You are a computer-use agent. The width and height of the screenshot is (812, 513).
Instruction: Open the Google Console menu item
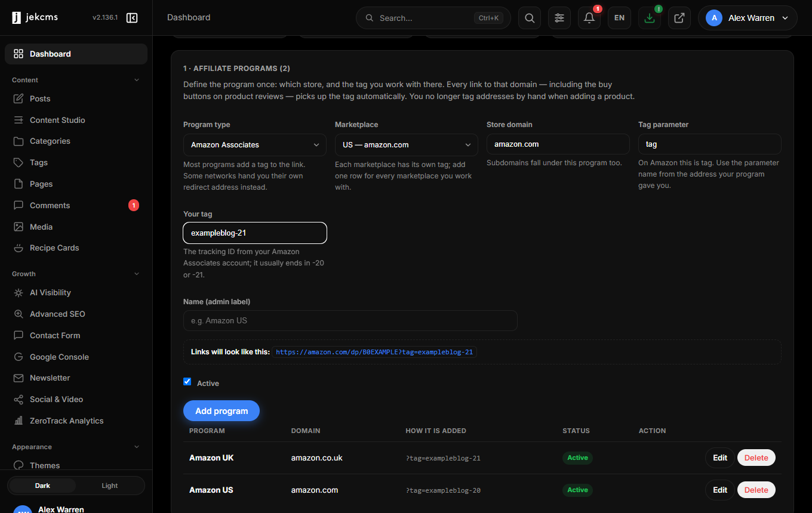[76, 357]
